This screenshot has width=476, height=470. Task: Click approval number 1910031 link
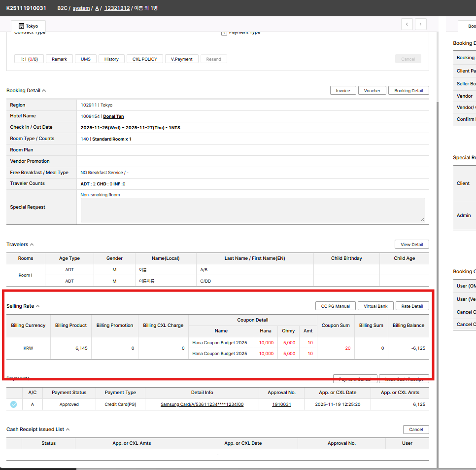[281, 404]
